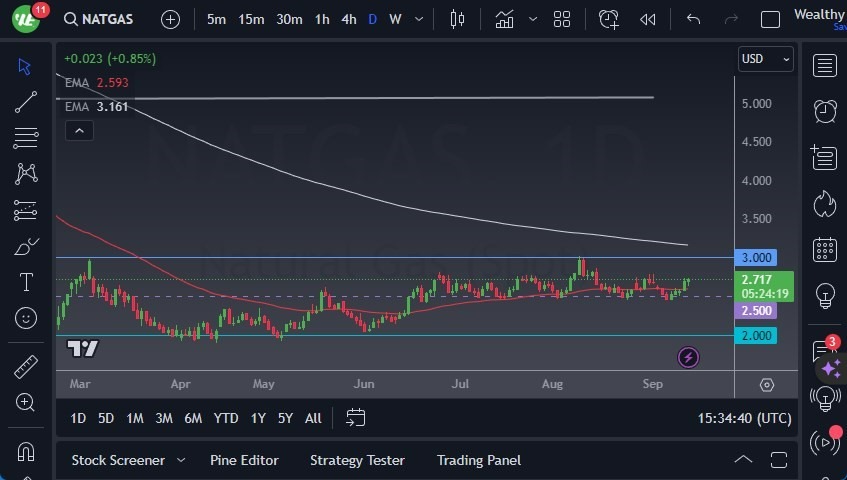Screen dimensions: 847x480
Task: Select the trend line drawing tool
Action: [26, 101]
